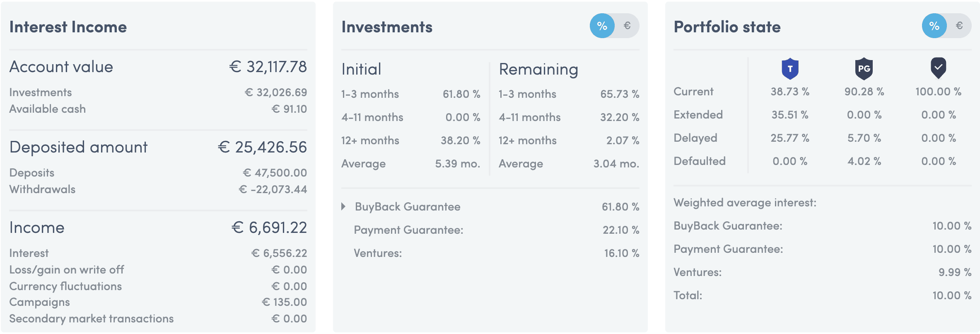Click the Weighted average interest Total value
Viewport: 980px width, 334px height.
point(952,295)
